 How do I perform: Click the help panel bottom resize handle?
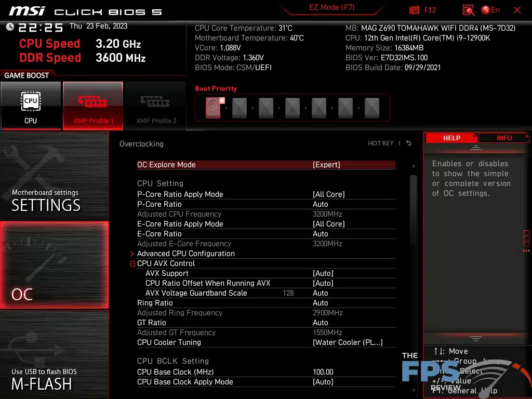point(476,338)
